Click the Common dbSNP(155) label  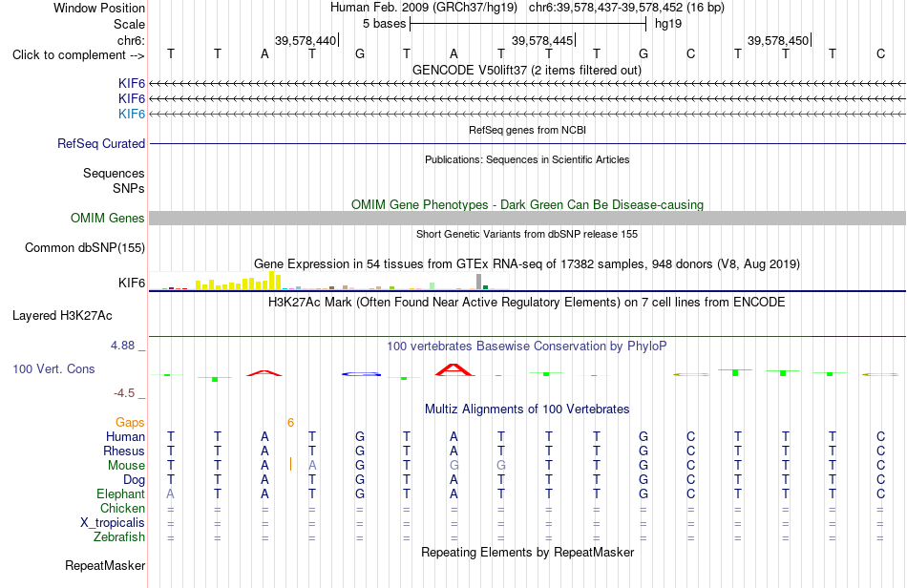pyautogui.click(x=85, y=247)
